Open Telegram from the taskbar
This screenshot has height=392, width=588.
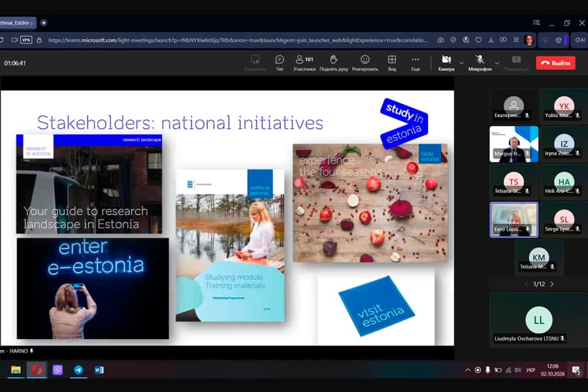78,370
